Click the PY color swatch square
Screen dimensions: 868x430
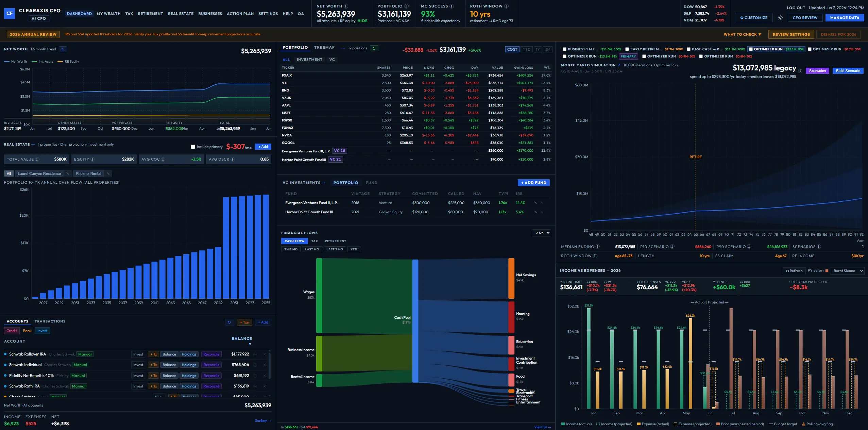(827, 271)
